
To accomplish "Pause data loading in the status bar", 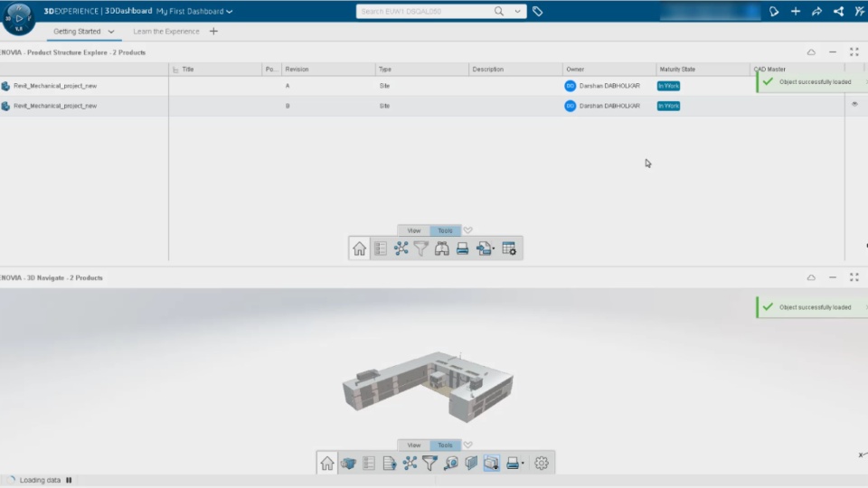I will [x=70, y=480].
